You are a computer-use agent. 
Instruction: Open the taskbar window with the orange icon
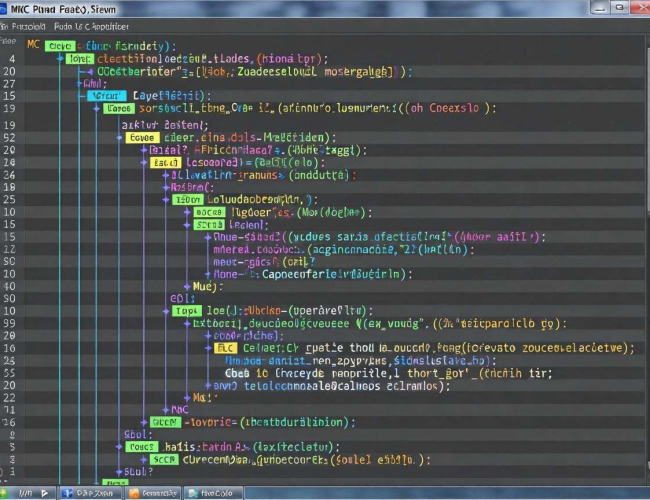[153, 493]
